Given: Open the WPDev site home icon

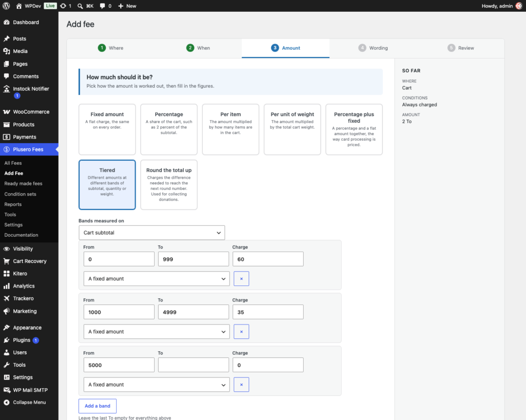Looking at the screenshot, I should (x=19, y=6).
